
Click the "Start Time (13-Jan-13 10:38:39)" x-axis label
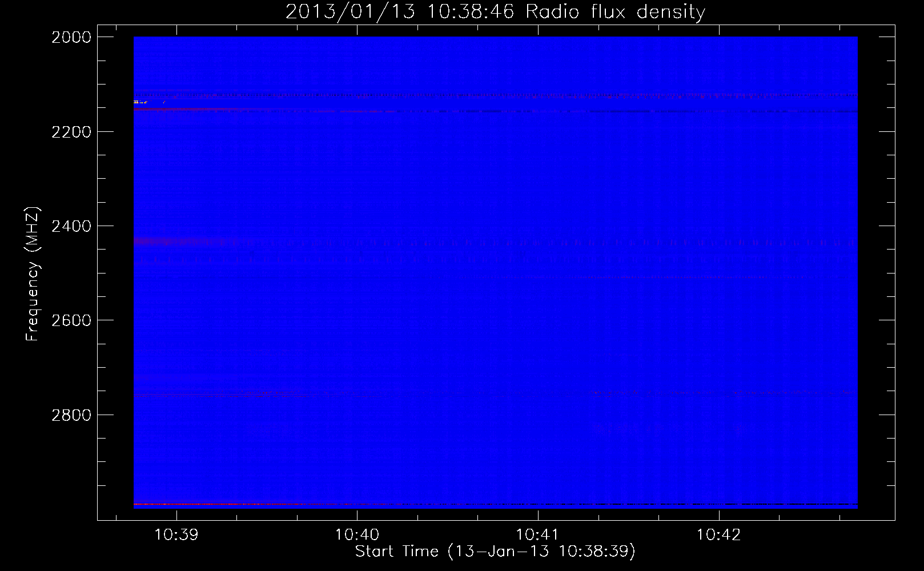pos(495,552)
